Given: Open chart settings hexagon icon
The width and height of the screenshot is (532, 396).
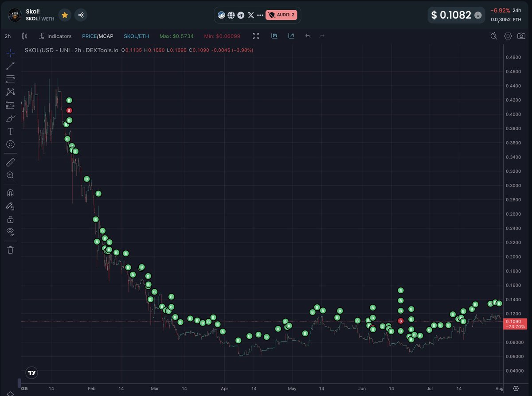Looking at the screenshot, I should 508,36.
